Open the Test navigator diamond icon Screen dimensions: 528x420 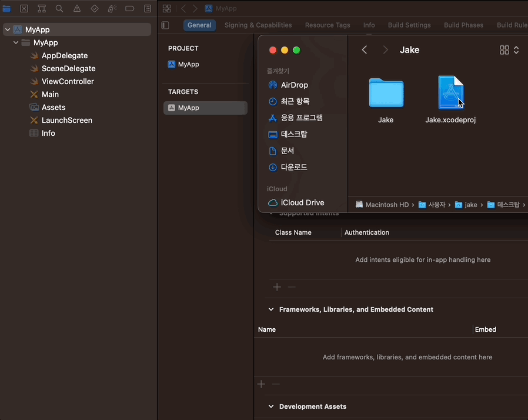click(95, 9)
